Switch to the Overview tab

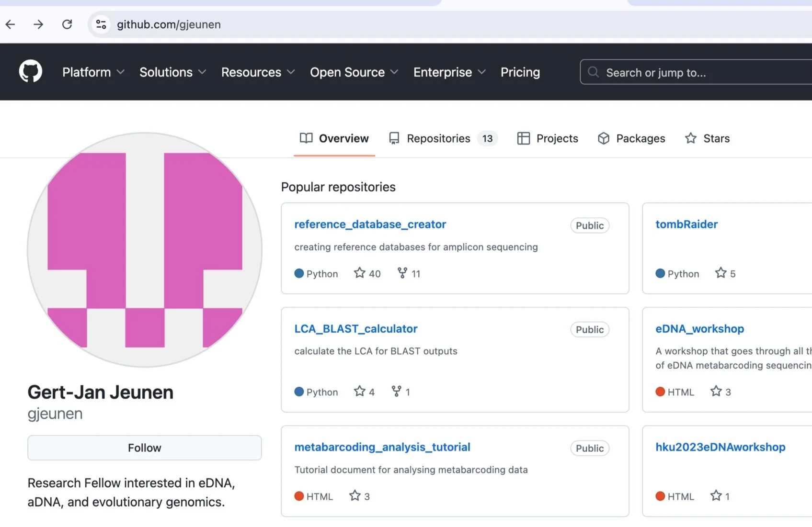[x=334, y=138]
